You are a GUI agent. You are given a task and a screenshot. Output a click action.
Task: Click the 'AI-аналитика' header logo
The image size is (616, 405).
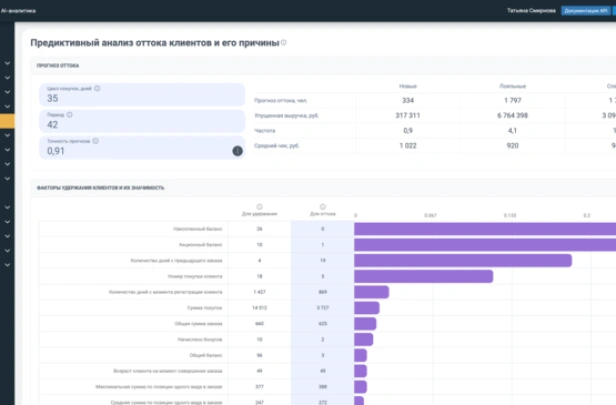(x=18, y=10)
